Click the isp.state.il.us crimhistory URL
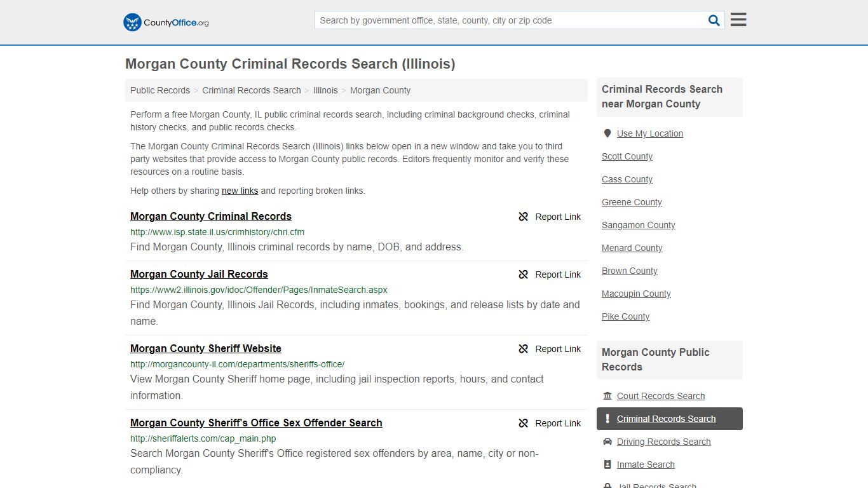The width and height of the screenshot is (868, 488). point(217,232)
